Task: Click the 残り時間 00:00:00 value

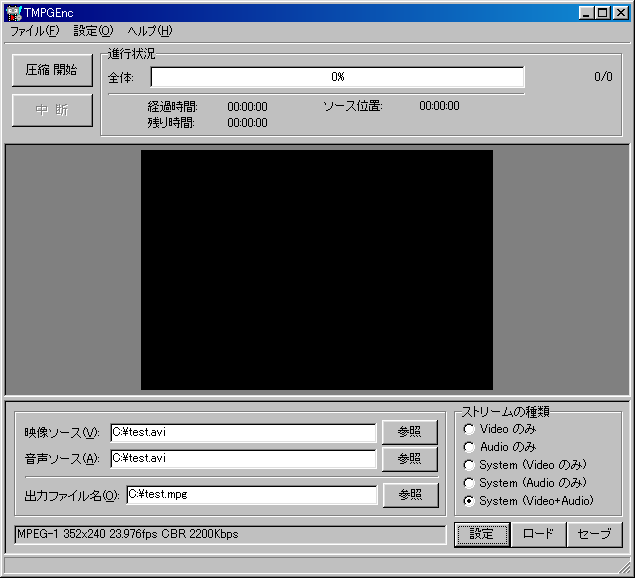Action: coord(247,123)
